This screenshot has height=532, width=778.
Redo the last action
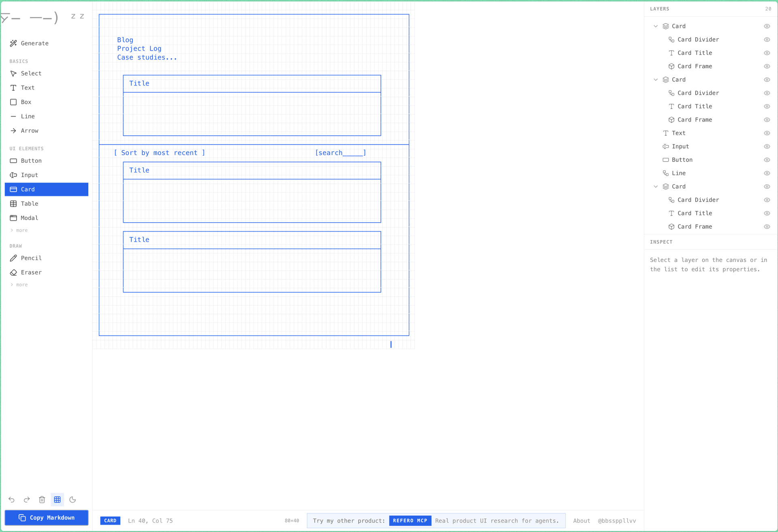[27, 500]
